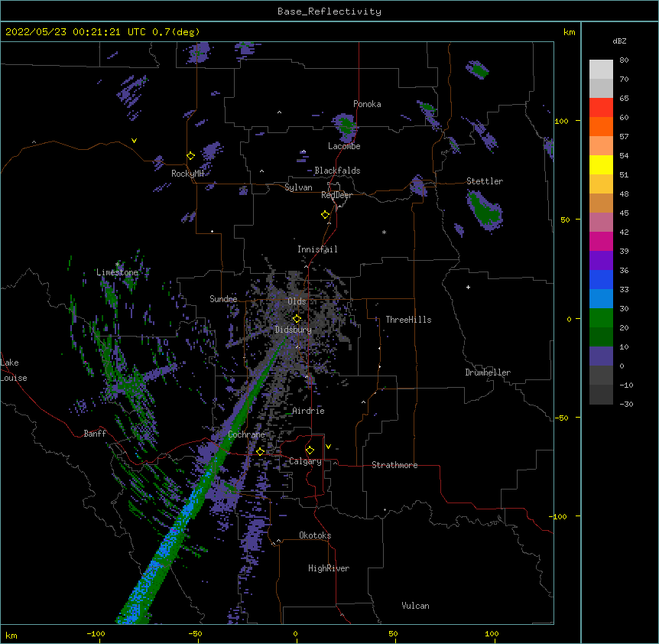Select the Okotoks label

[315, 535]
